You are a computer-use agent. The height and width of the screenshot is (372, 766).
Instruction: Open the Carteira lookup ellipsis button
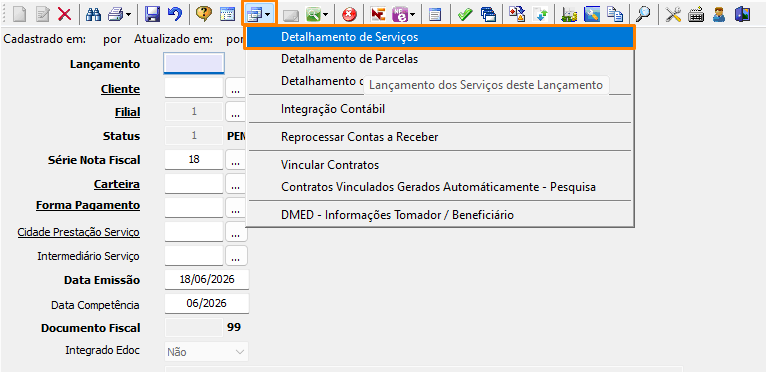235,185
